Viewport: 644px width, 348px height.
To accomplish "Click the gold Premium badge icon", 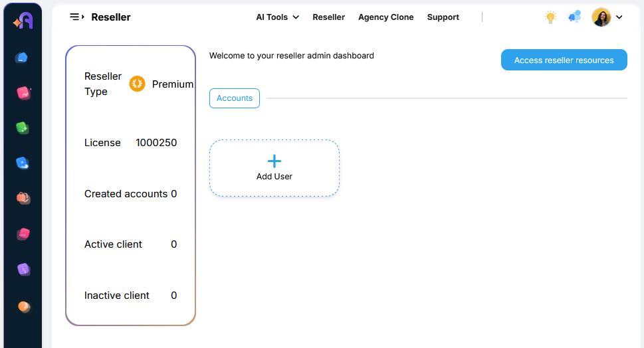I will coord(137,84).
